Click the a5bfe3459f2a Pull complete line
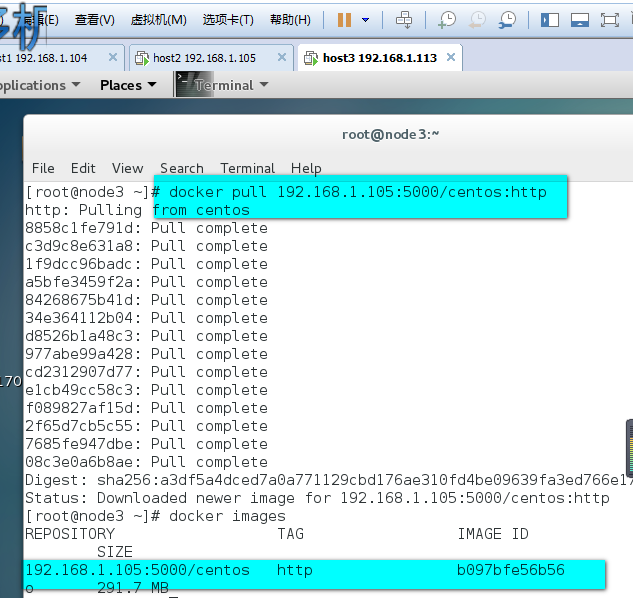Image resolution: width=633 pixels, height=598 pixels. [146, 282]
